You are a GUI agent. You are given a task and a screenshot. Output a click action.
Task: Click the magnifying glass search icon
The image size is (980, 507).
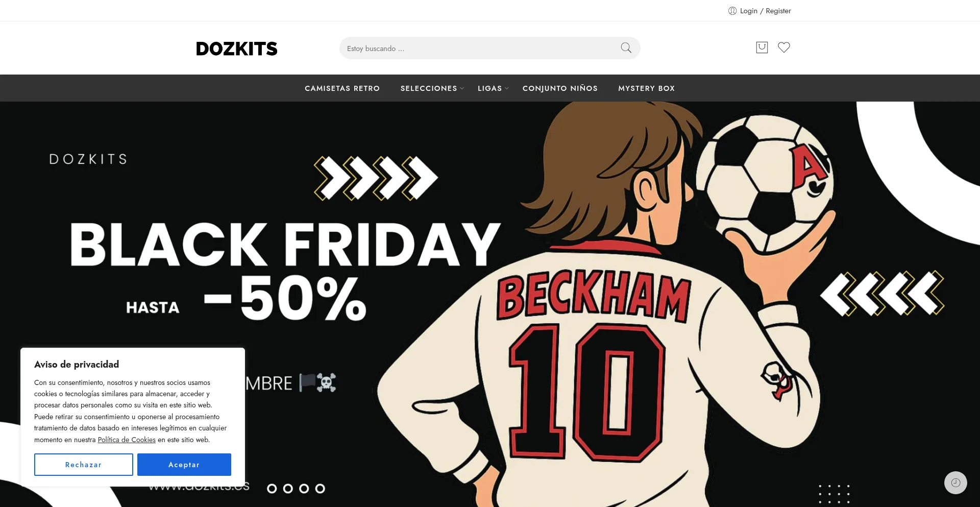[x=626, y=48]
